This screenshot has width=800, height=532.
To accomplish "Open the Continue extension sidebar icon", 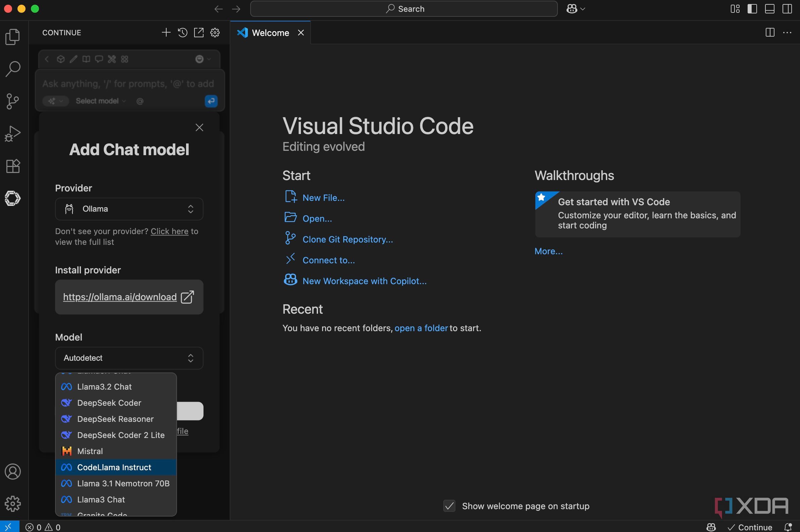I will (x=13, y=198).
